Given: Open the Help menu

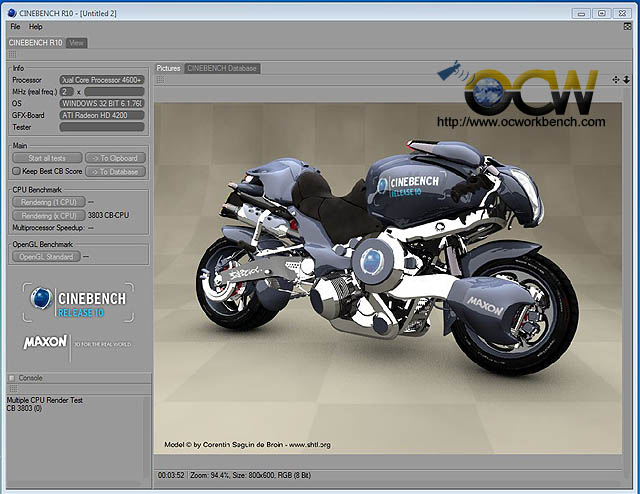Looking at the screenshot, I should pyautogui.click(x=36, y=27).
